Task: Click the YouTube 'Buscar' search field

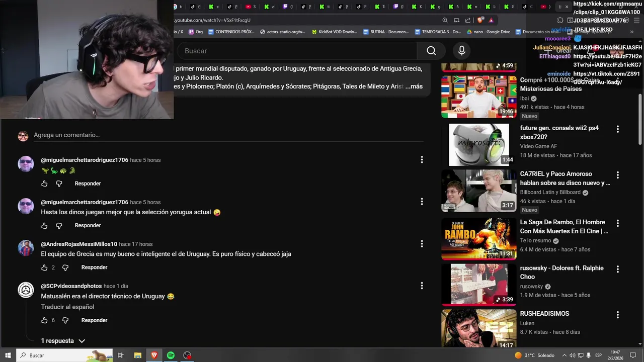Action: (296, 51)
